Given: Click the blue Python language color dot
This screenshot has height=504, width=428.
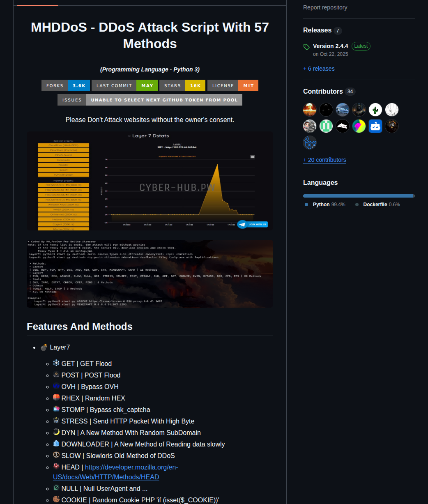Looking at the screenshot, I should pos(306,205).
